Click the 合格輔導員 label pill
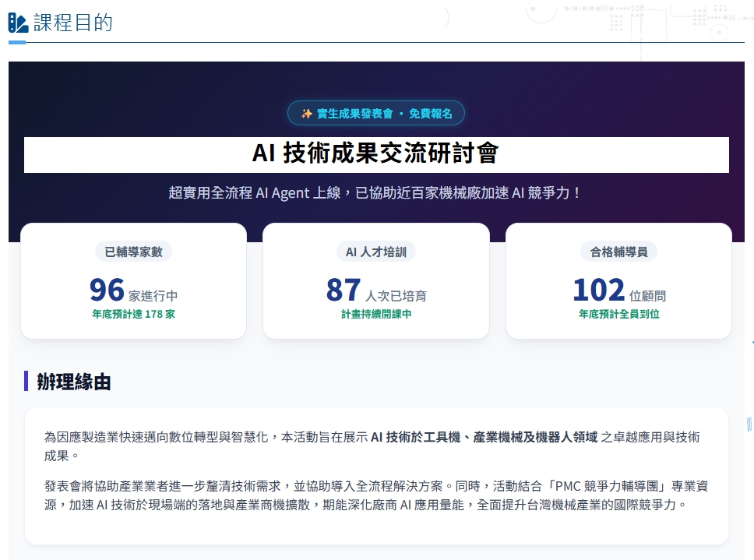Screen dimensions: 754x560 click(619, 252)
